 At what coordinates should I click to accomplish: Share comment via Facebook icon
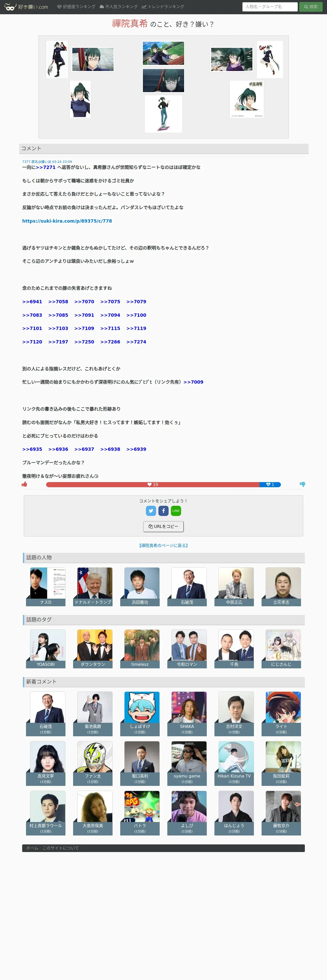(x=163, y=511)
